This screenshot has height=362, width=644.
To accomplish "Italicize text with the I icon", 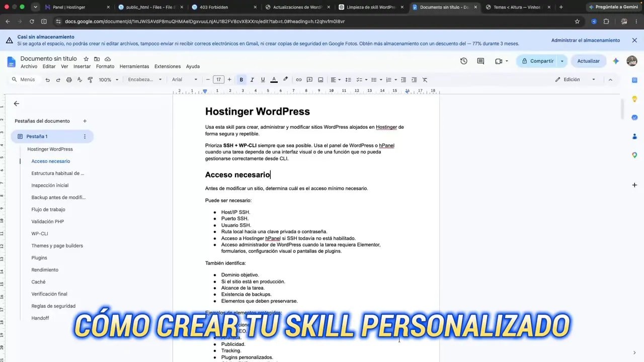I will click(252, 79).
